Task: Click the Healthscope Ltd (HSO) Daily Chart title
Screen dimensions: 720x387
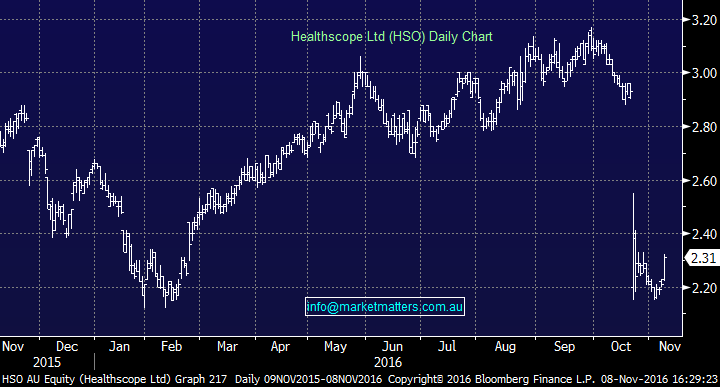Action: coord(392,37)
